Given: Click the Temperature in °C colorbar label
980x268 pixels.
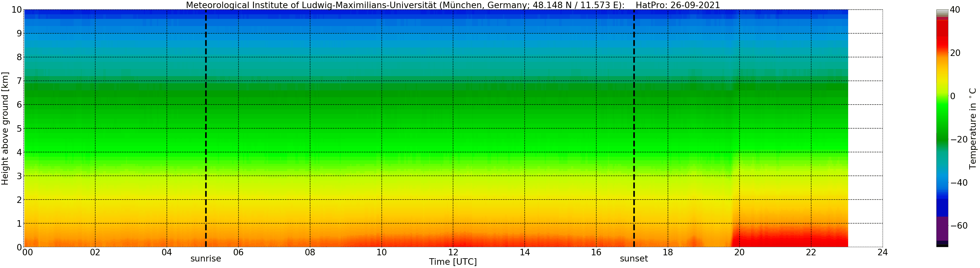Looking at the screenshot, I should (x=973, y=128).
